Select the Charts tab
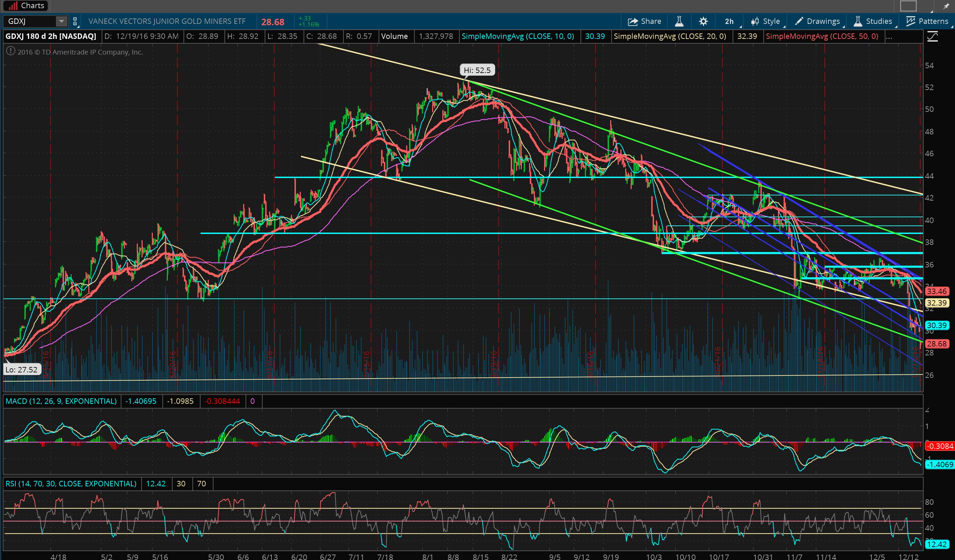Viewport: 955px width, 560px height. coord(26,6)
